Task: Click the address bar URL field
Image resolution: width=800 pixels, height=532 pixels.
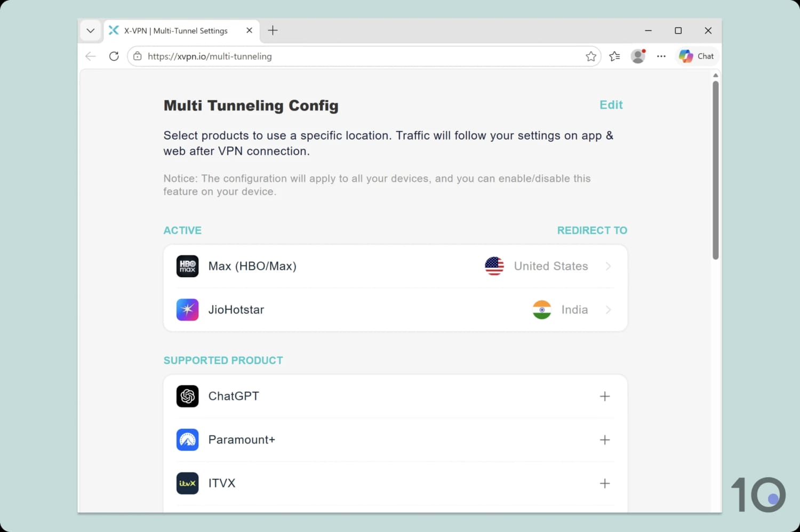Action: pos(364,56)
